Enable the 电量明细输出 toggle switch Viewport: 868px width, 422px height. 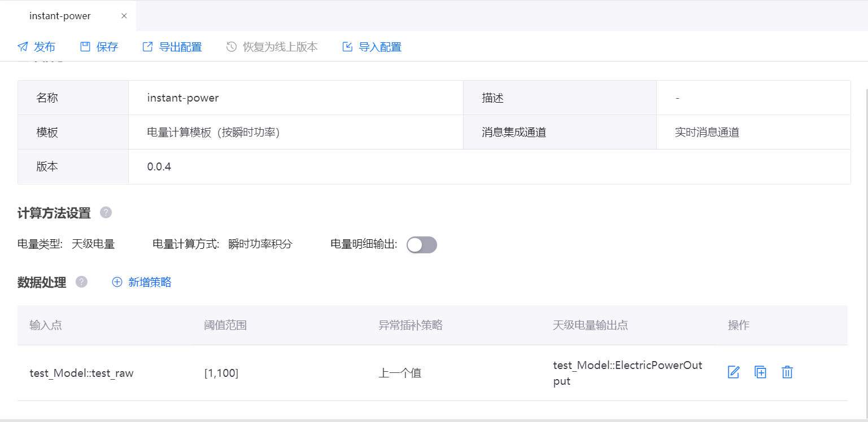coord(422,245)
